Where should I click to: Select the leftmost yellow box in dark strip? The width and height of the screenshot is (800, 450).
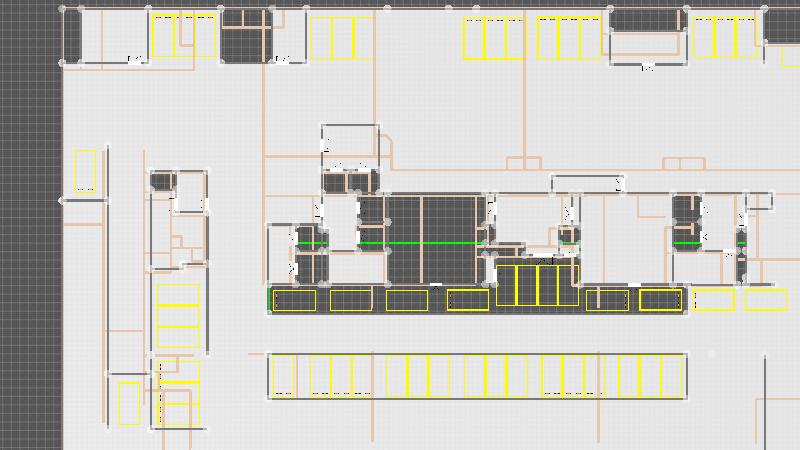pyautogui.click(x=294, y=300)
